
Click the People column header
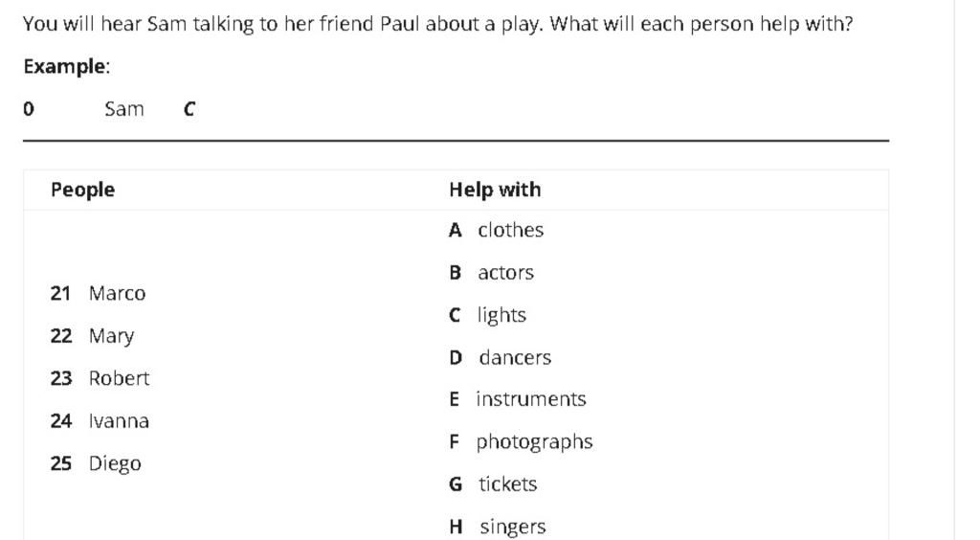(x=82, y=190)
